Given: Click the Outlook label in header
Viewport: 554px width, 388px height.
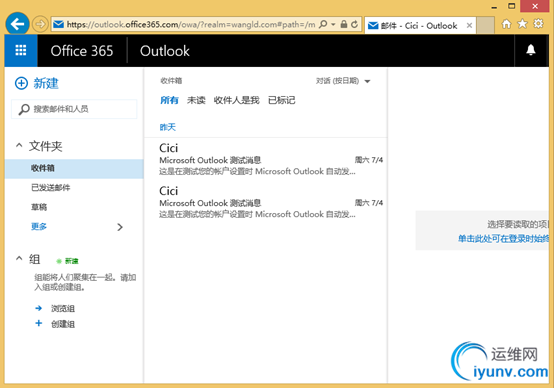Looking at the screenshot, I should click(165, 51).
